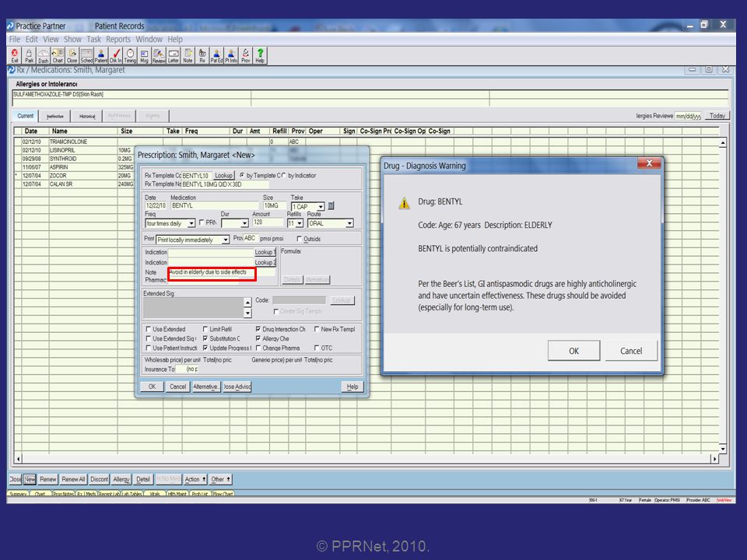Screen dimensions: 747x560
Task: Enable the OTC checkbox
Action: (x=317, y=348)
